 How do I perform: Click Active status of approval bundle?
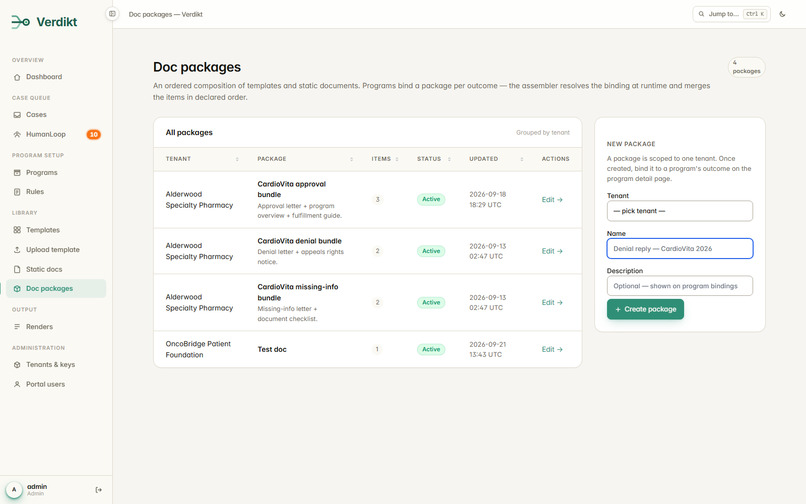point(431,200)
